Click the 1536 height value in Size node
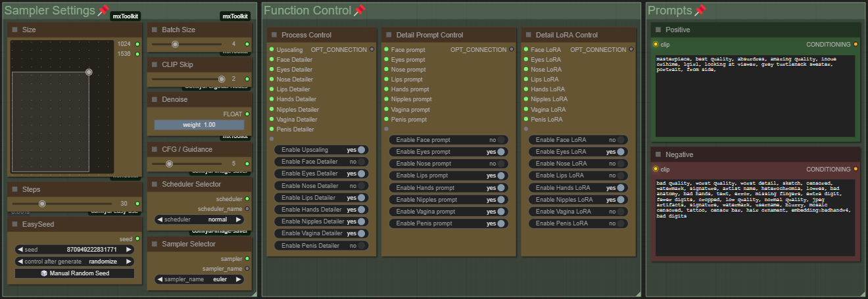This screenshot has width=868, height=299. (x=124, y=54)
